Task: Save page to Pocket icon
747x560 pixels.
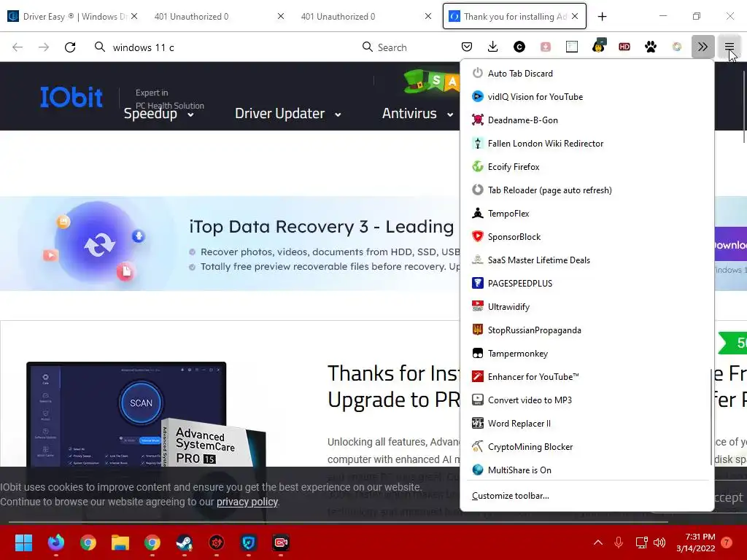Action: [467, 47]
